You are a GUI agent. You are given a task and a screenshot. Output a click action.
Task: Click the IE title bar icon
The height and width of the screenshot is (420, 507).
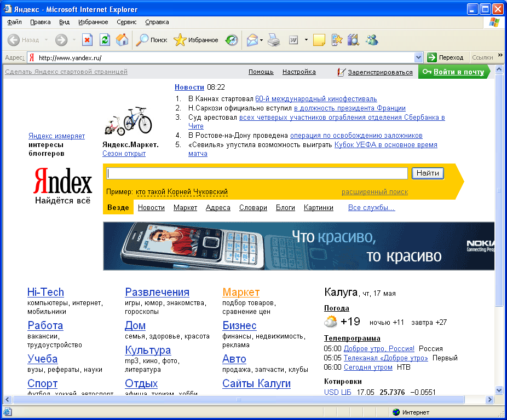tap(8, 9)
